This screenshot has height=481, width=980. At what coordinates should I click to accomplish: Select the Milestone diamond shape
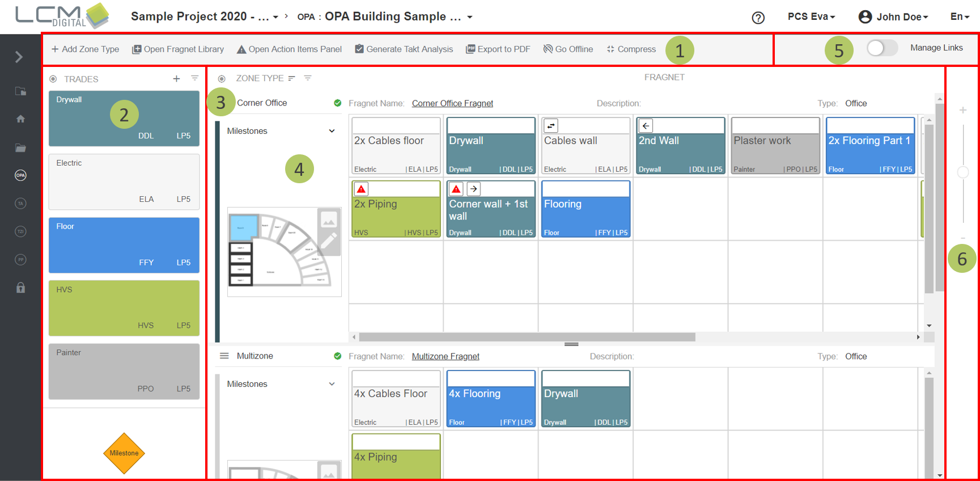coord(124,453)
